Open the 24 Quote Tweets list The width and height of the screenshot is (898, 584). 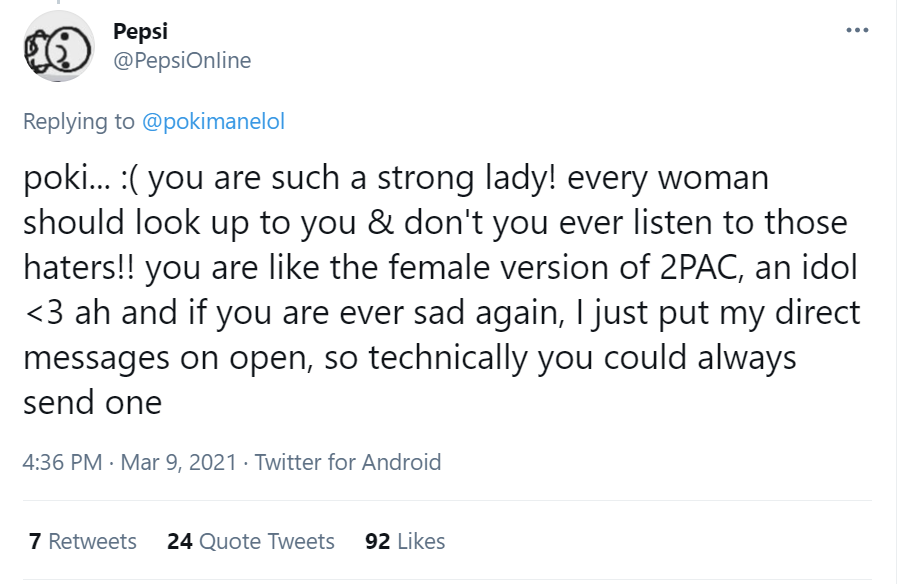(x=251, y=541)
